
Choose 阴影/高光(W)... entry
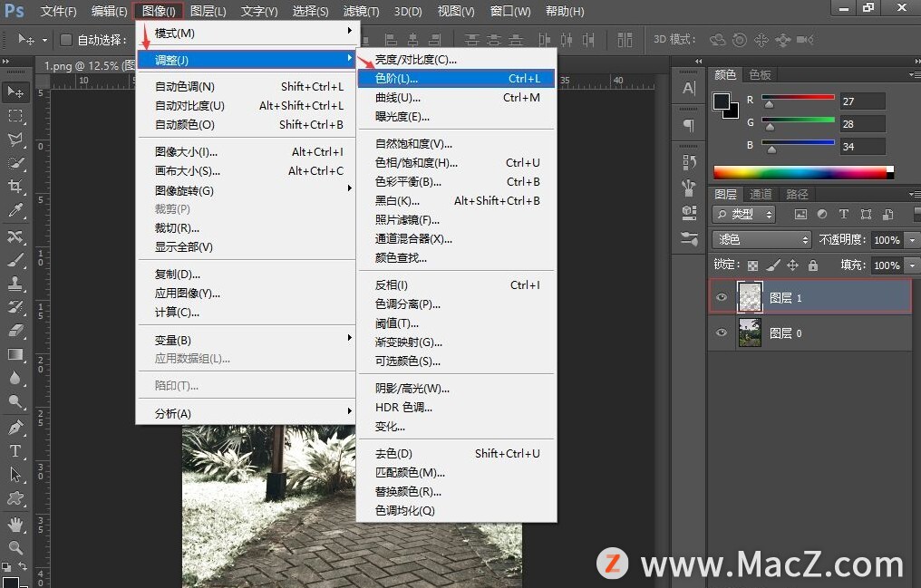click(x=456, y=388)
